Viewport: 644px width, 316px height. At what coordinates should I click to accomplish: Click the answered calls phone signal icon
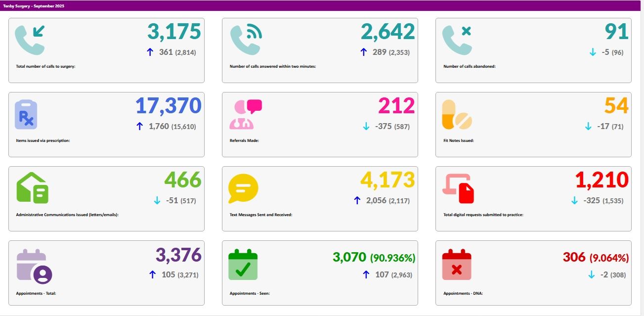[246, 40]
